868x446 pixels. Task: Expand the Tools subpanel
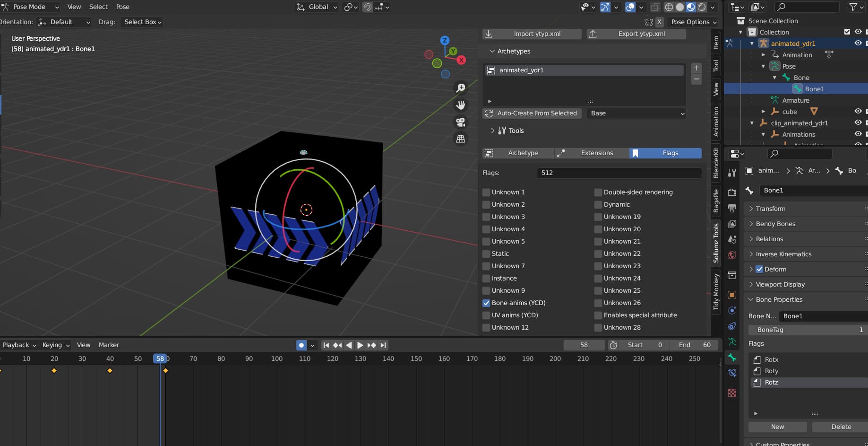(x=492, y=131)
